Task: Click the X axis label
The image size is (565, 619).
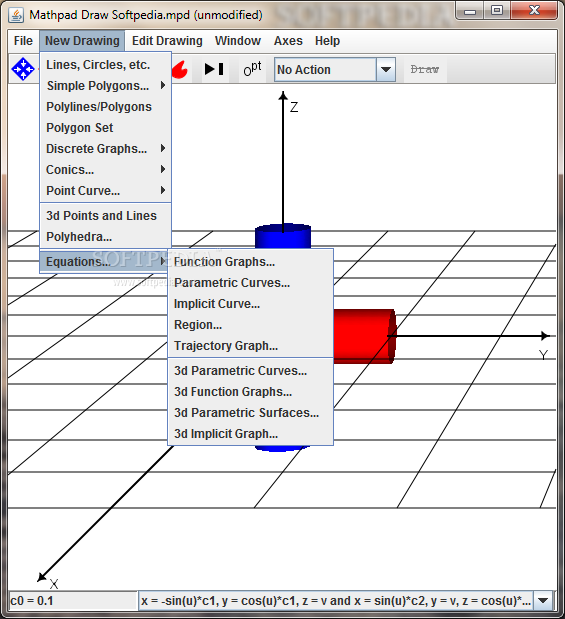Action: tap(54, 583)
